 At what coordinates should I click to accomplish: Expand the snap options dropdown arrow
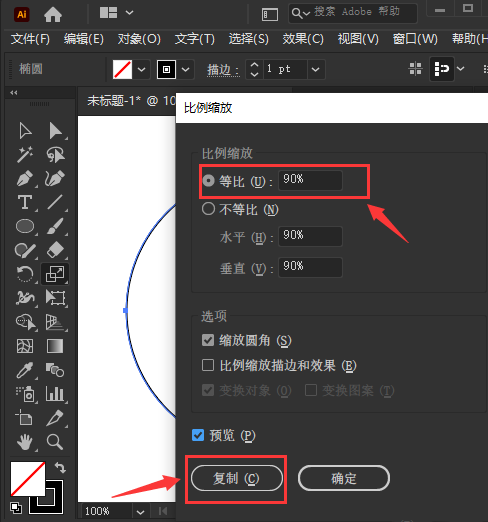pos(461,69)
